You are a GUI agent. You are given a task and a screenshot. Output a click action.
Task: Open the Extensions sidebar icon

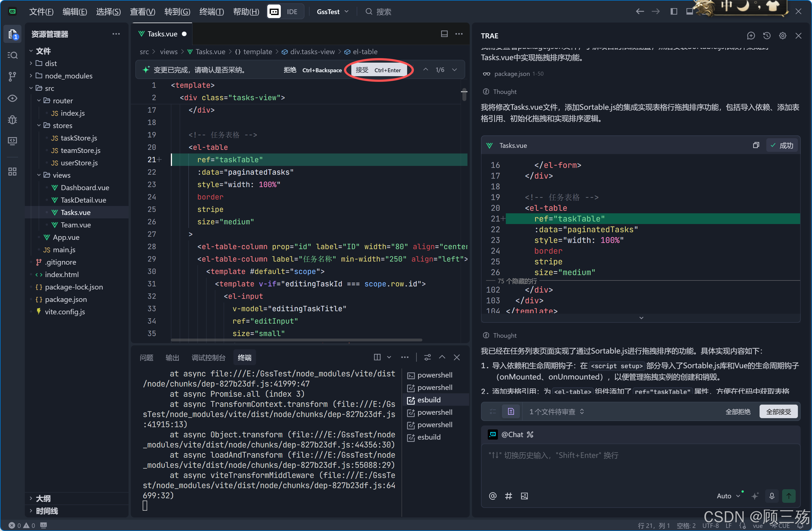(12, 172)
